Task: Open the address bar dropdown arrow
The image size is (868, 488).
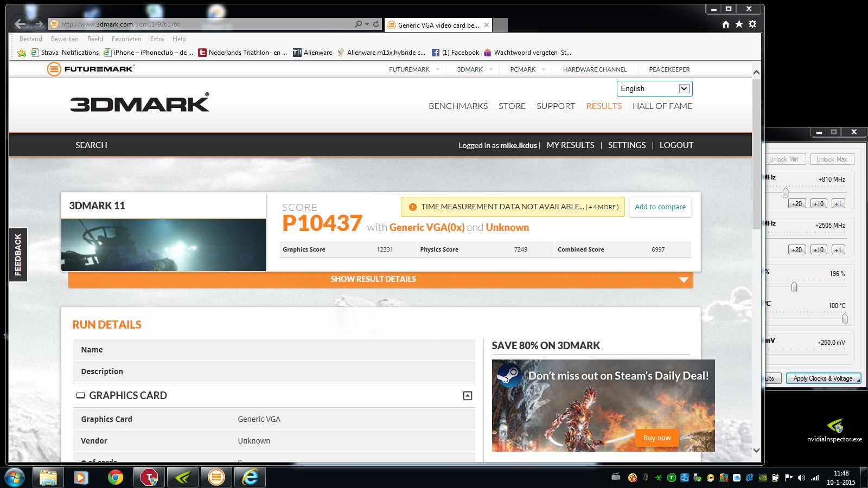Action: pos(367,24)
